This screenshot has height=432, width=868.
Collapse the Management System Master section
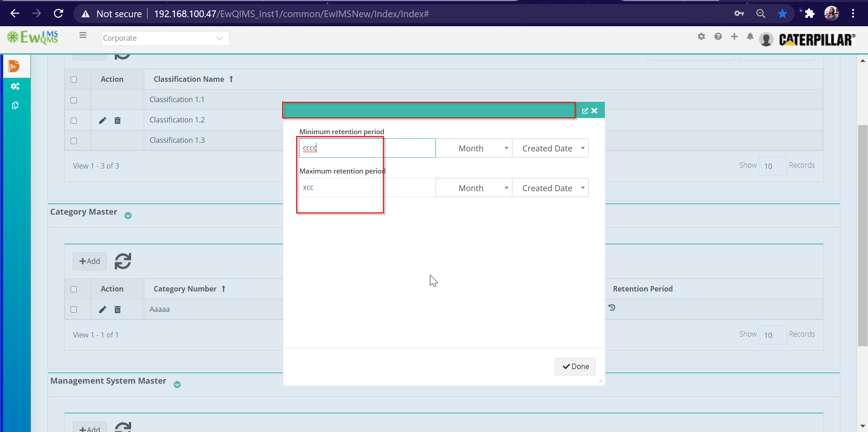(x=177, y=385)
